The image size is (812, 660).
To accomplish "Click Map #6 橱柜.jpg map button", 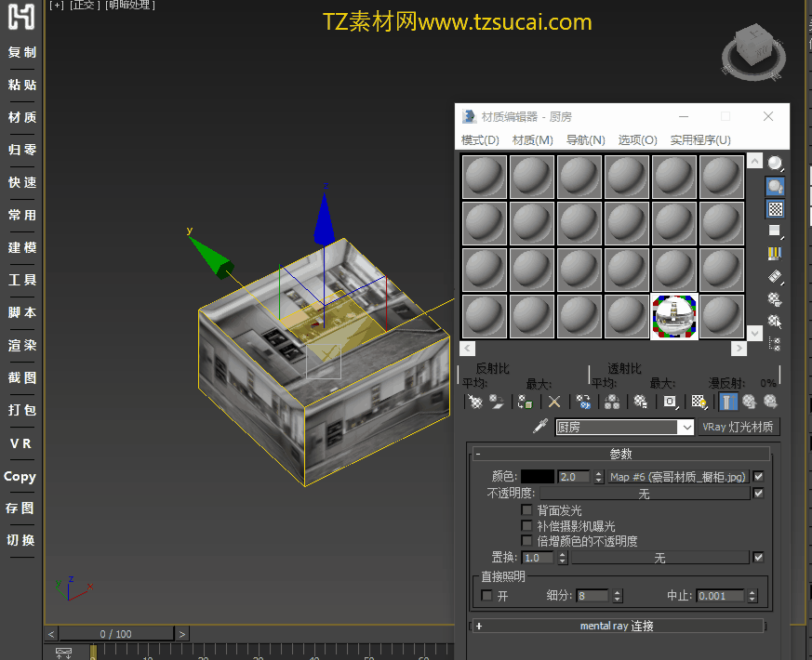I will [678, 477].
